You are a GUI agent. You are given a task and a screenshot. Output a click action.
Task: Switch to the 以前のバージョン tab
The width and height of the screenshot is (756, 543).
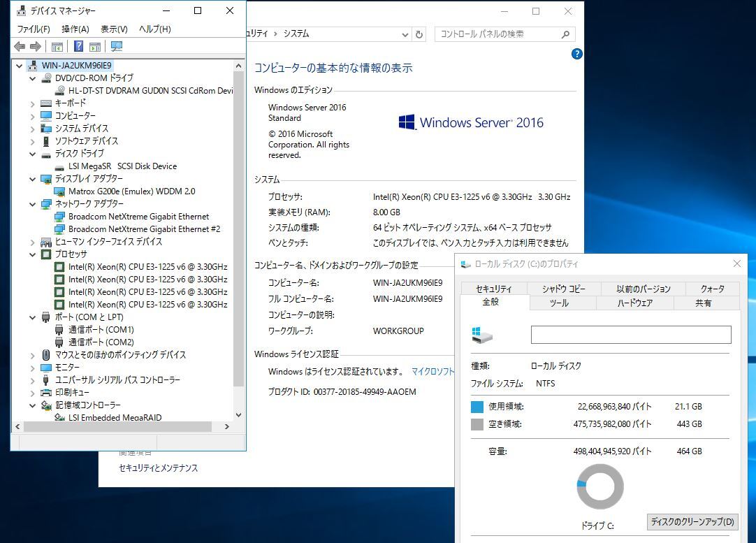pos(644,289)
